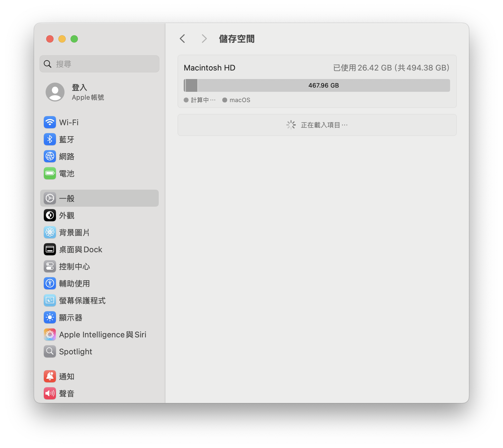Viewport: 503px width, 448px height.
Task: Select the Wallpaper (背景圖片) flower icon
Action: 50,233
